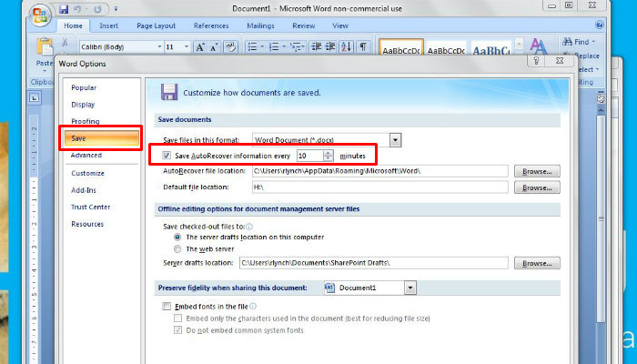Screen dimensions: 637x364
Task: Click the Default file location field
Action: click(x=379, y=187)
